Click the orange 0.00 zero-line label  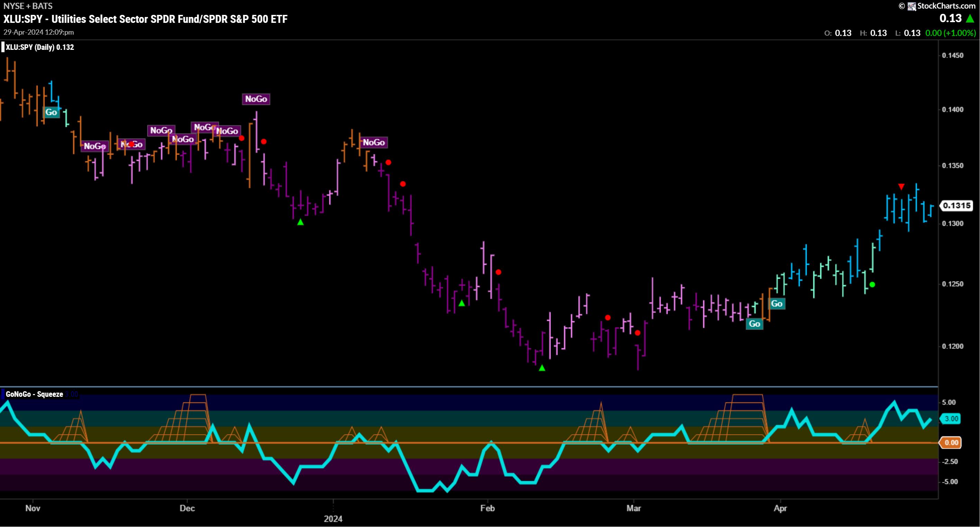951,443
